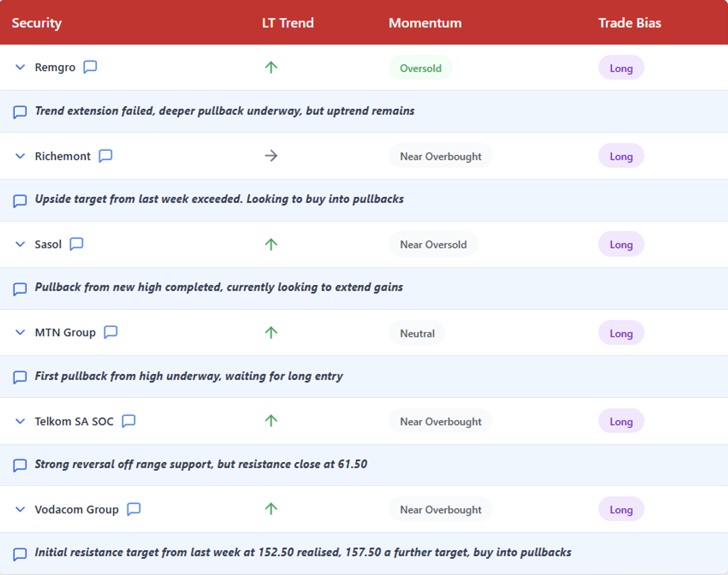Collapse the Telkom SA SOC row chevron

(20, 421)
